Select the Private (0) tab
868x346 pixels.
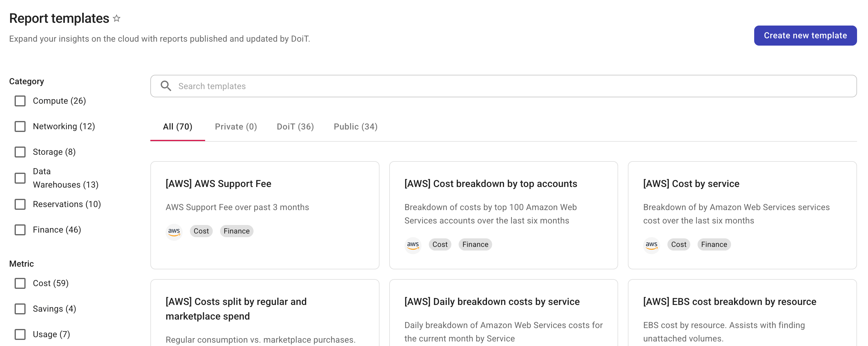coord(236,126)
